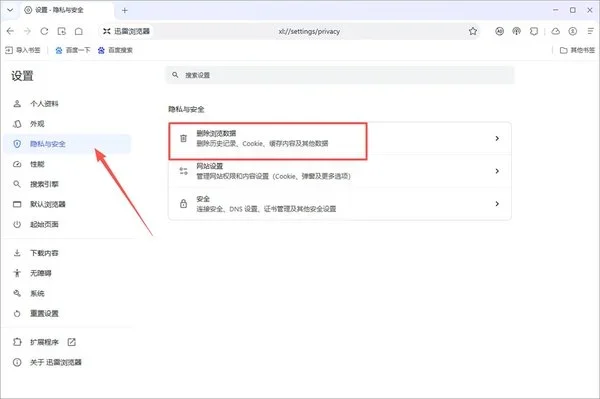
Task: Open the extensions puzzle icon
Action: coord(534,31)
